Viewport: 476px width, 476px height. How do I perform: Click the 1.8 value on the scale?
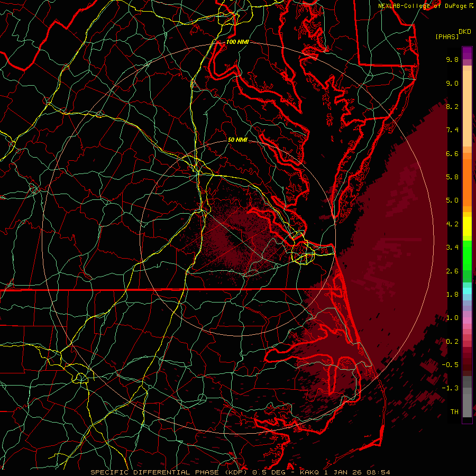pos(452,295)
